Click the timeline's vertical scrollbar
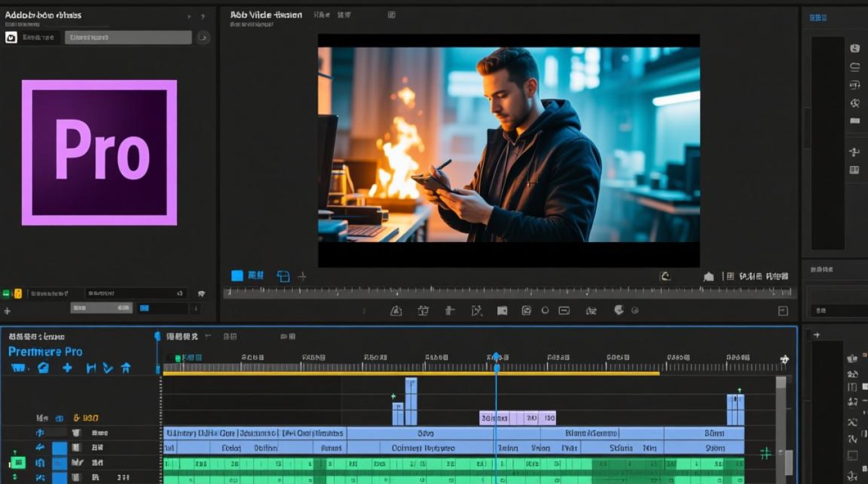This screenshot has width=868, height=484. click(x=781, y=429)
